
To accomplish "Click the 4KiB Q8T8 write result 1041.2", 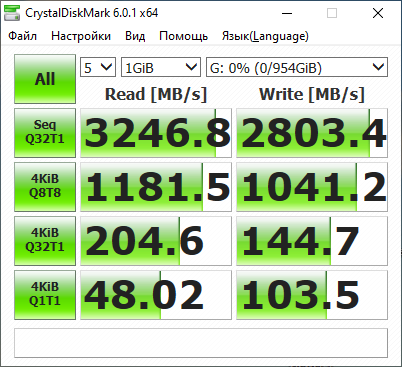I will click(312, 187).
